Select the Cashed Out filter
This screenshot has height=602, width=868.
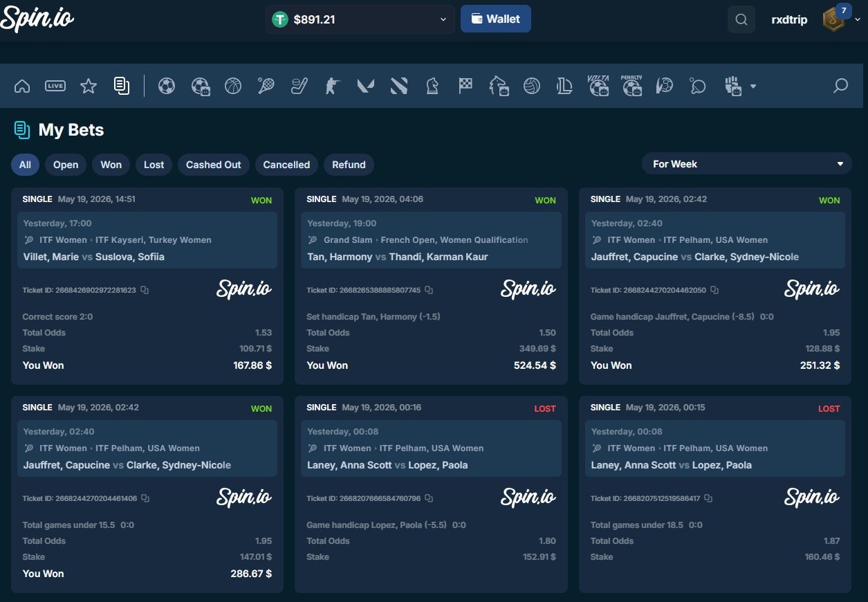[214, 165]
